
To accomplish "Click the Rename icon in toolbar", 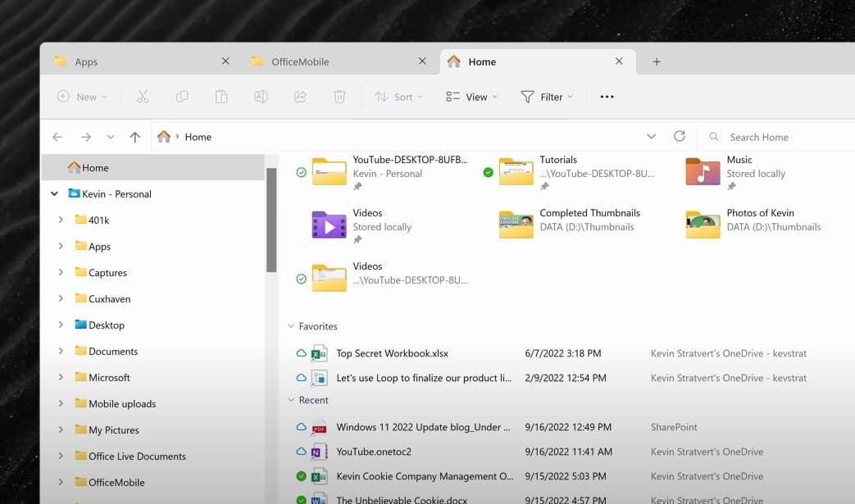I will tap(261, 97).
